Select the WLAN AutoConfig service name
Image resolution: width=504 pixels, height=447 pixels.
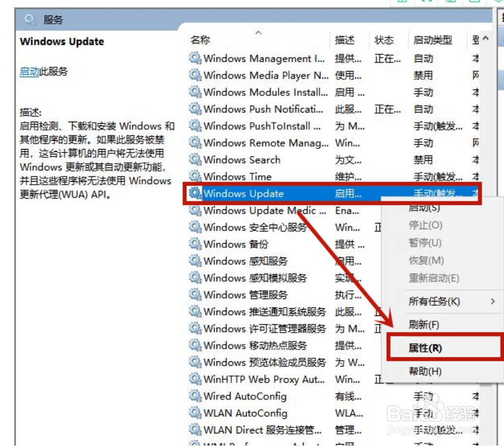pos(245,413)
